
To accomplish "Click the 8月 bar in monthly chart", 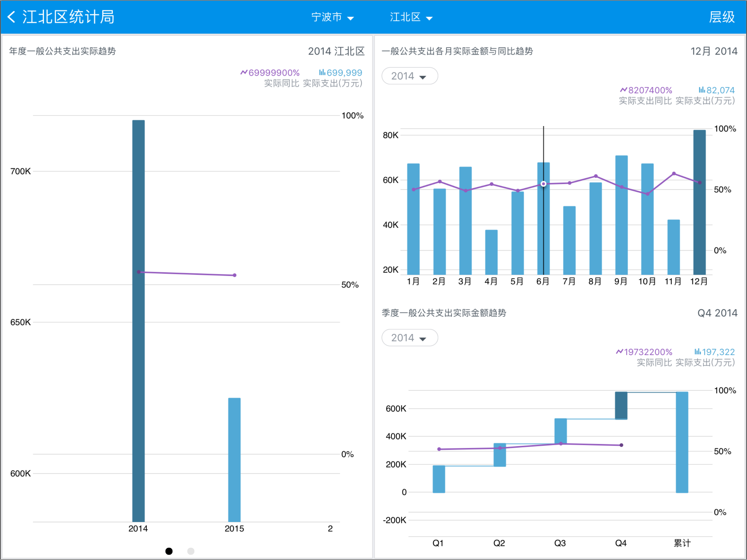I will (595, 228).
